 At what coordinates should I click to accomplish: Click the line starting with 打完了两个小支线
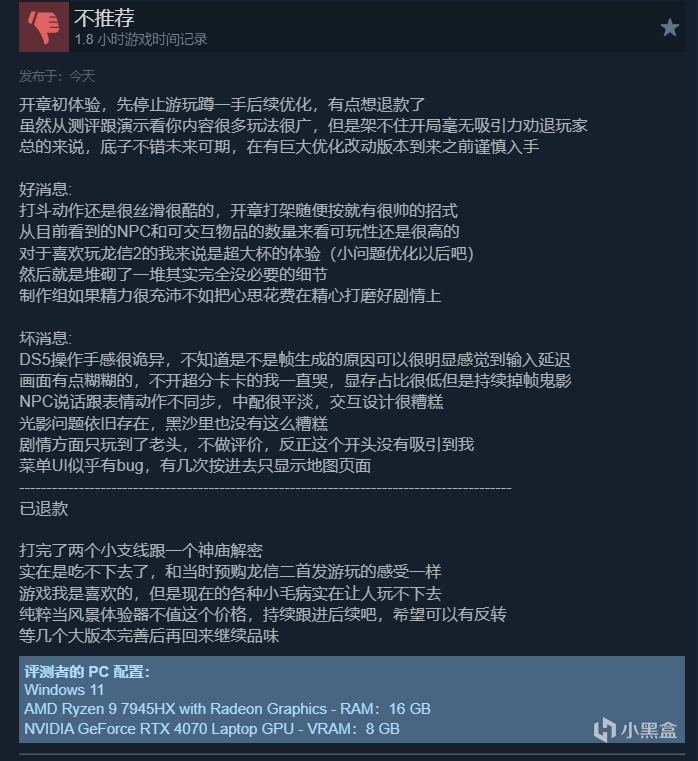click(141, 550)
